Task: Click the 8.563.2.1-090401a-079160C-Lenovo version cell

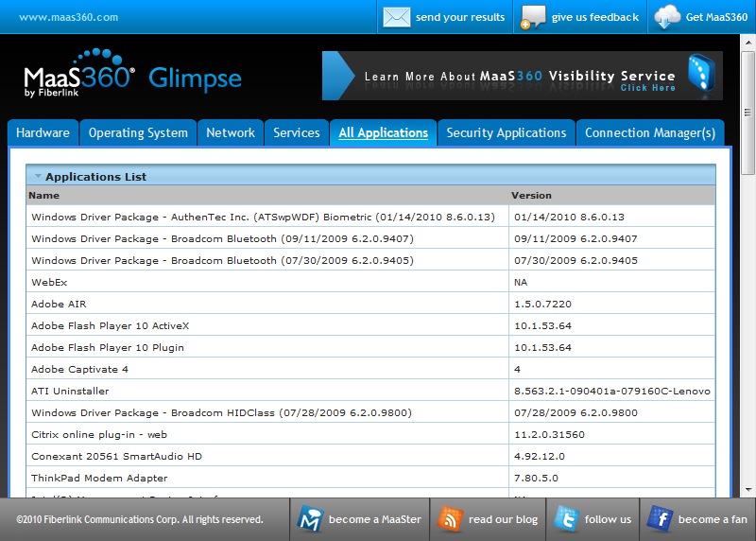Action: pos(611,391)
